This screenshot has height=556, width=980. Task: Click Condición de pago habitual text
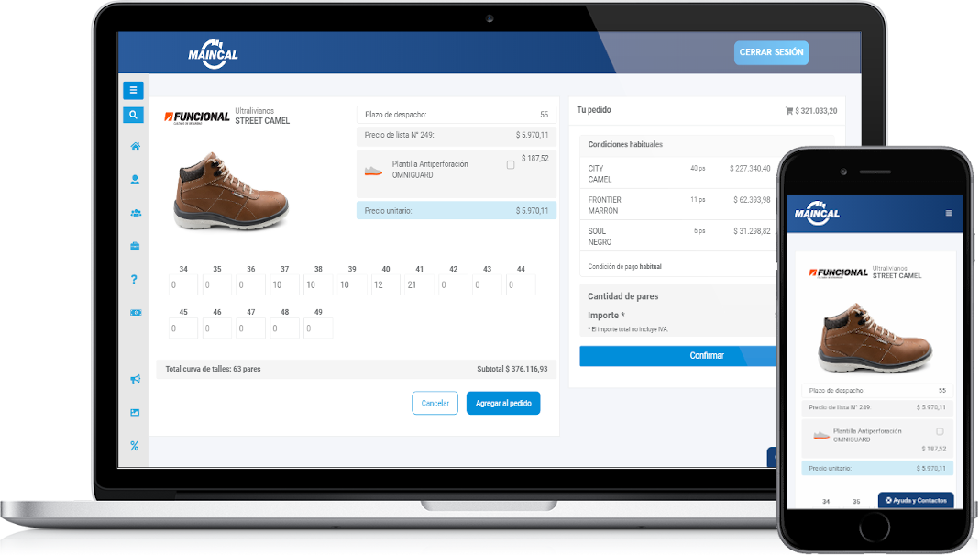[624, 266]
